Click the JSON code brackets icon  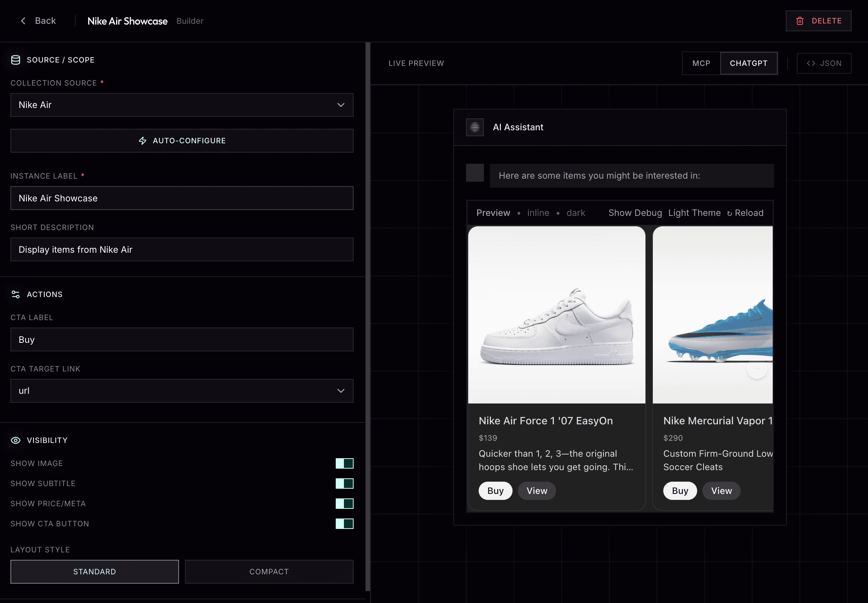click(x=811, y=63)
